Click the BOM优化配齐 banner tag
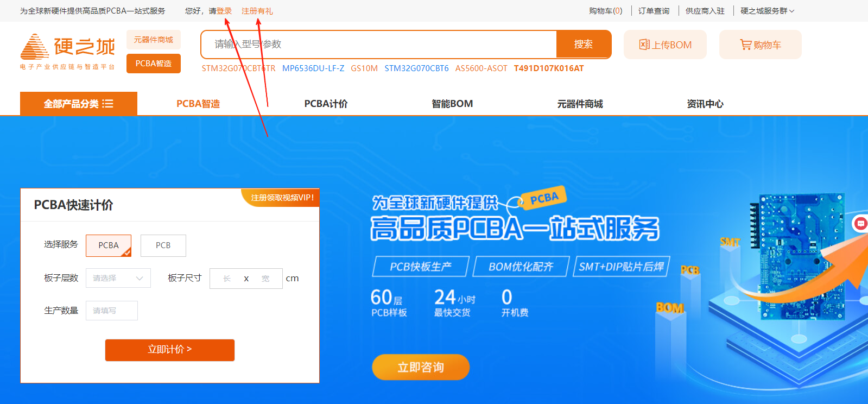The width and height of the screenshot is (868, 404). point(521,267)
